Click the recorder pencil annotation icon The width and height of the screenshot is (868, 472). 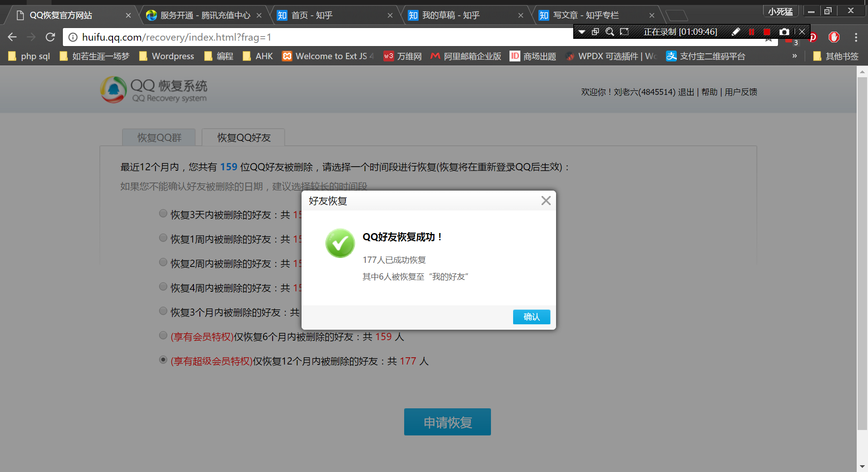click(736, 32)
